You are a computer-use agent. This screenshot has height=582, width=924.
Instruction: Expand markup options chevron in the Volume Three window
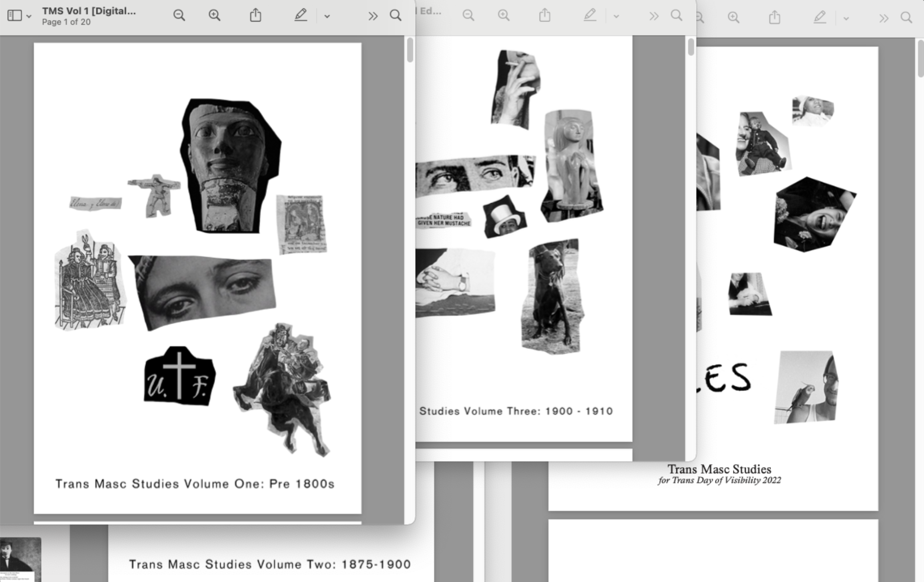617,16
